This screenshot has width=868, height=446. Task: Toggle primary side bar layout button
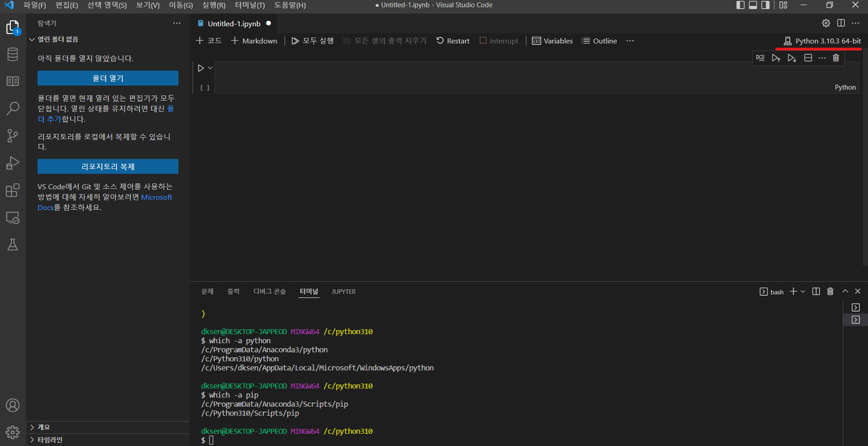(741, 5)
